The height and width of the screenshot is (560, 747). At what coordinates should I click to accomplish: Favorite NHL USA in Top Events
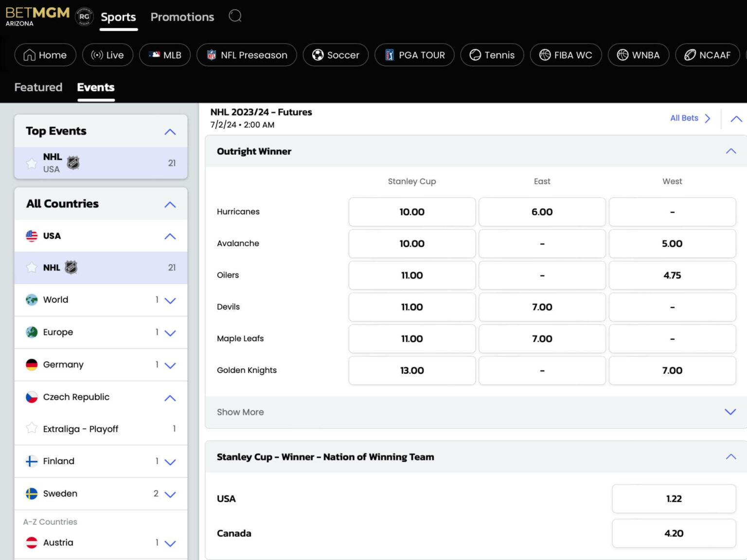pos(32,163)
